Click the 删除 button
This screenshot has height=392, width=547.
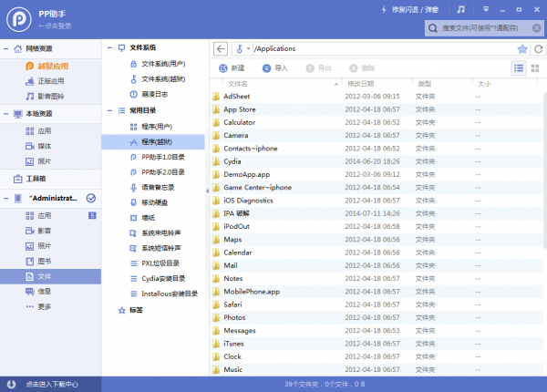(x=362, y=68)
